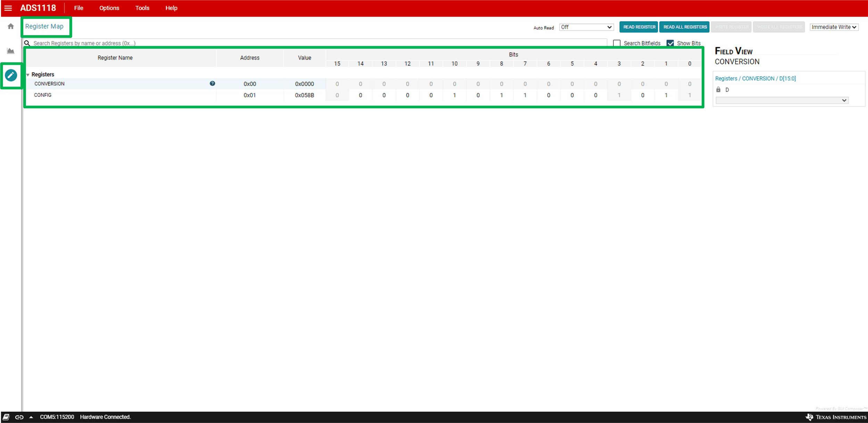This screenshot has width=868, height=423.
Task: Open the Auto Read dropdown
Action: (586, 27)
